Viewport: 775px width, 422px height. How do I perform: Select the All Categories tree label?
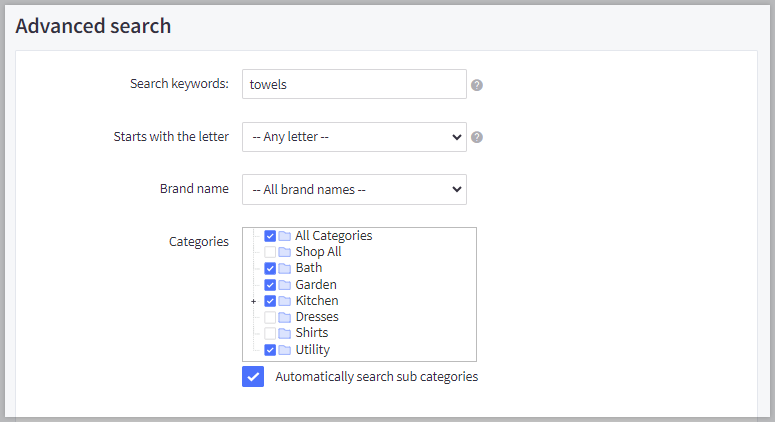coord(334,236)
